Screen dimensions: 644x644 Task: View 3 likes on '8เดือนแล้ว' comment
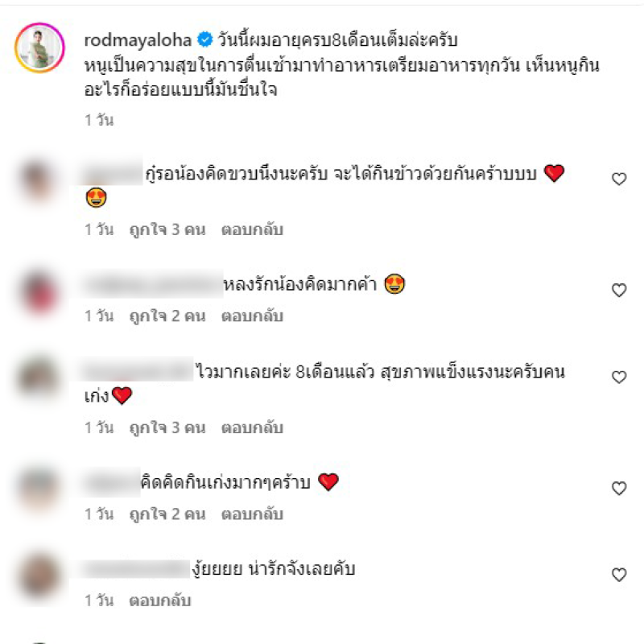click(x=167, y=428)
